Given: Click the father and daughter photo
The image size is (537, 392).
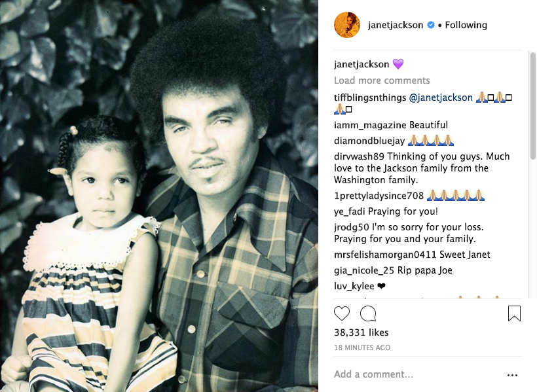Looking at the screenshot, I should (x=159, y=196).
